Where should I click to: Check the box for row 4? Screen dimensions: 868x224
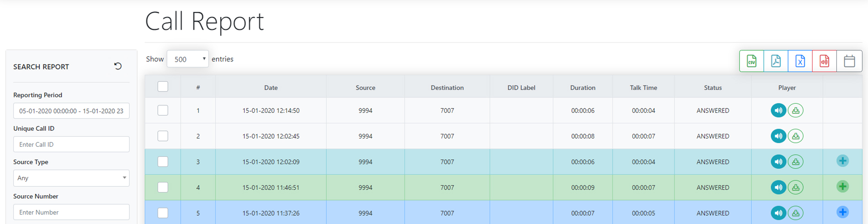[x=163, y=187]
